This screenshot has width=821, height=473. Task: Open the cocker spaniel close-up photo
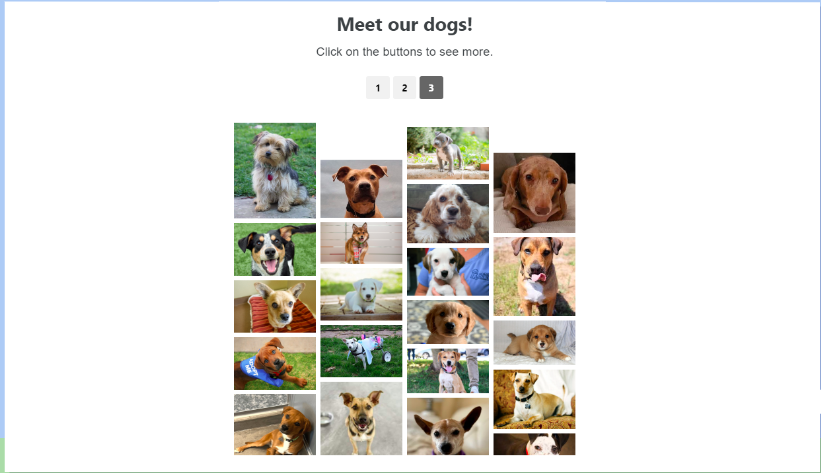pos(448,213)
